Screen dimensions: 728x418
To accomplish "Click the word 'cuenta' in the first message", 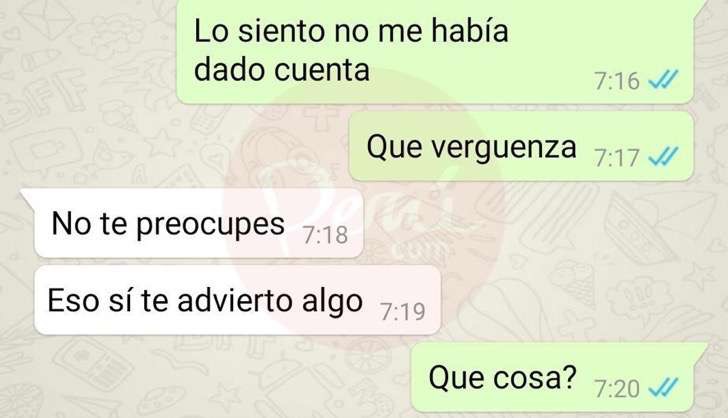I will [322, 71].
